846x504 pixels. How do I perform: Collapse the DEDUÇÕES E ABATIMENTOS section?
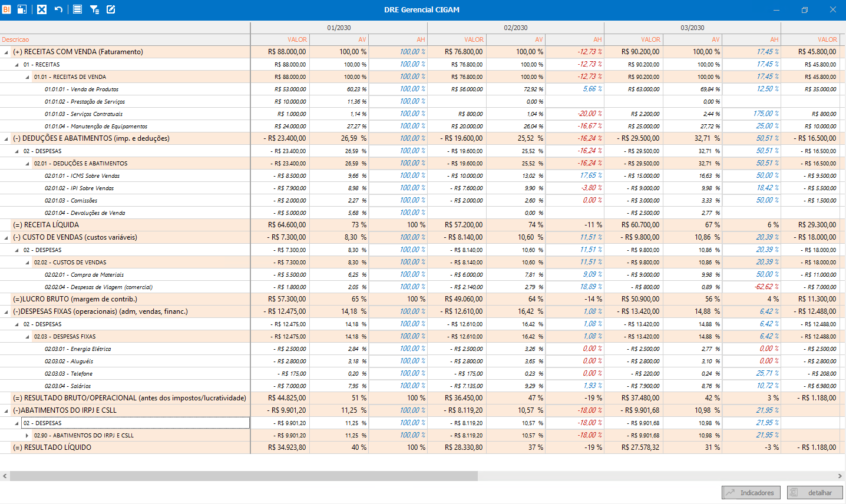[x=6, y=139]
